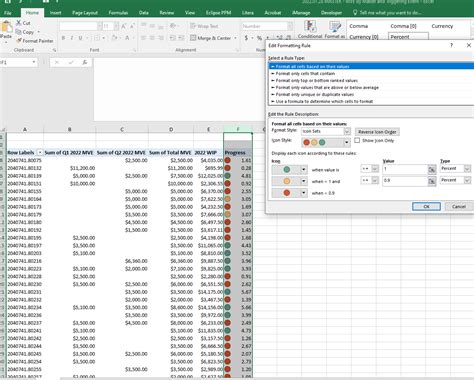Viewport: 474px width, 380px height.
Task: Click range selector beside value 1
Action: click(432, 169)
